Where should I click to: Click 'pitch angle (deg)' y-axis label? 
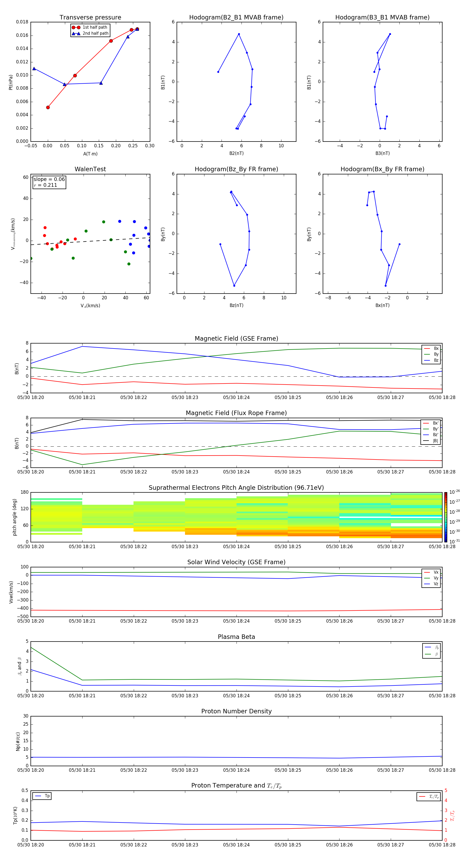tap(14, 517)
